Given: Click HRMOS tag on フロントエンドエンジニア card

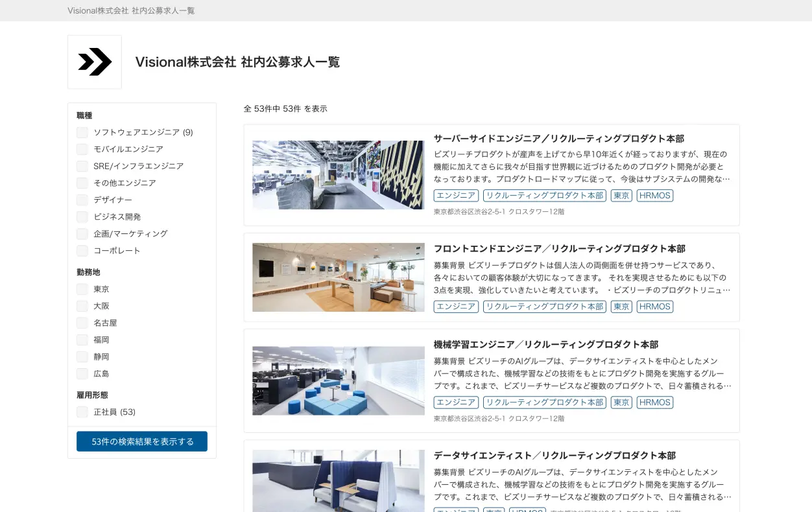Looking at the screenshot, I should click(x=655, y=307).
